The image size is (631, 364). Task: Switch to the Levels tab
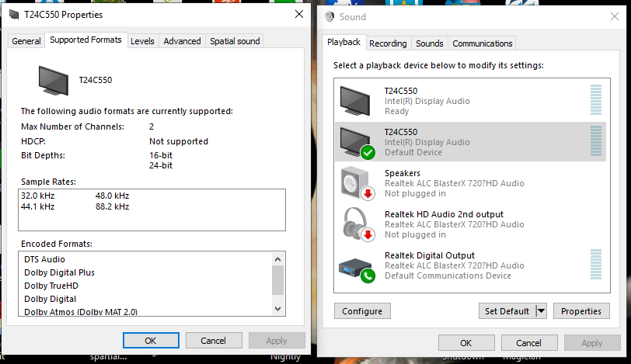(142, 41)
